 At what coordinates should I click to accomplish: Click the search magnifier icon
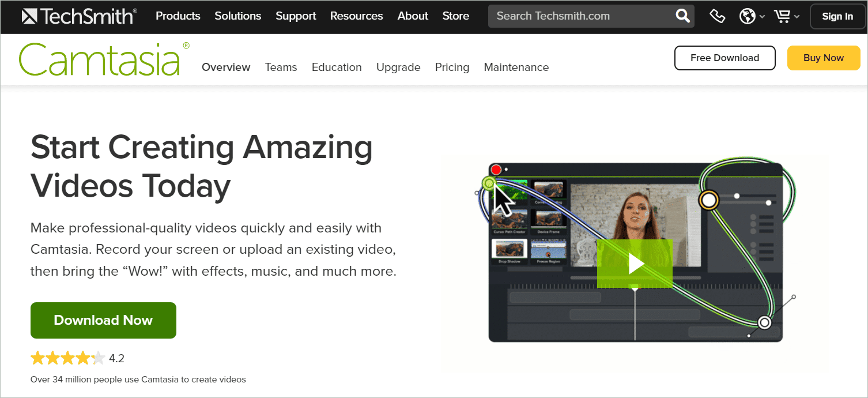pos(682,16)
